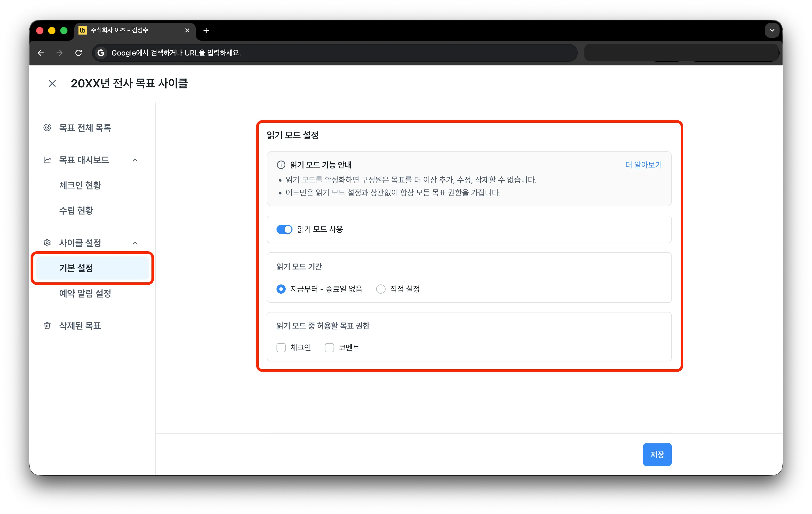Open 예약 알림 설정 in the sidebar
812x514 pixels.
point(85,293)
